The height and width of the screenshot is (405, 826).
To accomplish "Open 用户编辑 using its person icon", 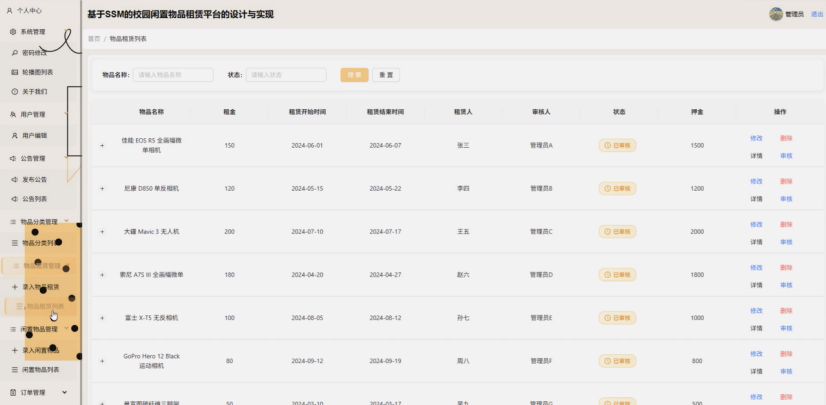I will (x=15, y=135).
